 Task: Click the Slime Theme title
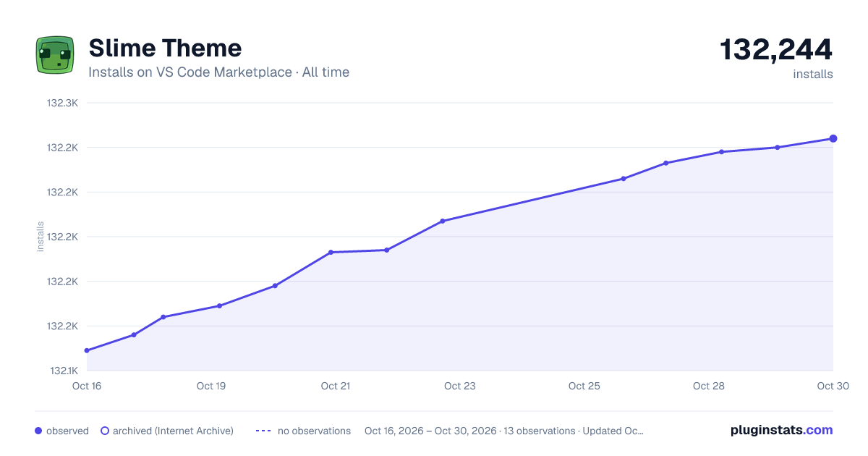click(x=165, y=48)
